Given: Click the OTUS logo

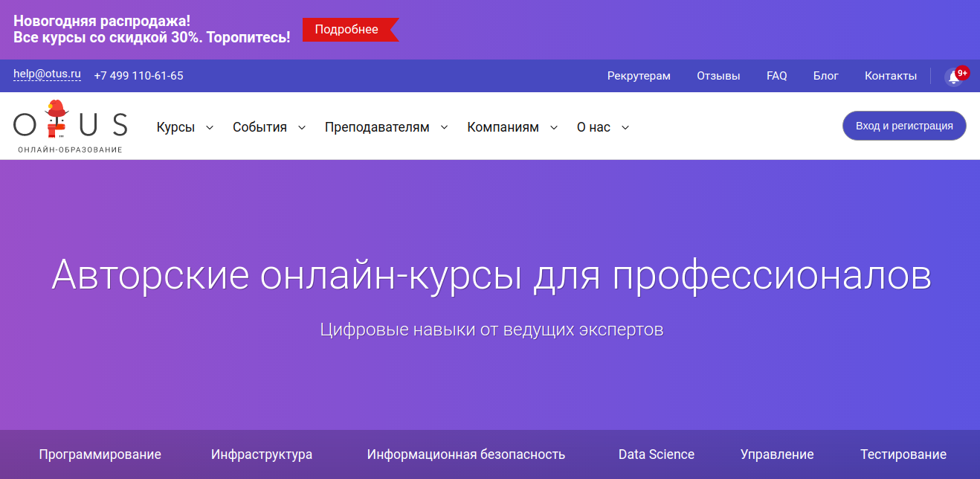Looking at the screenshot, I should [70, 125].
